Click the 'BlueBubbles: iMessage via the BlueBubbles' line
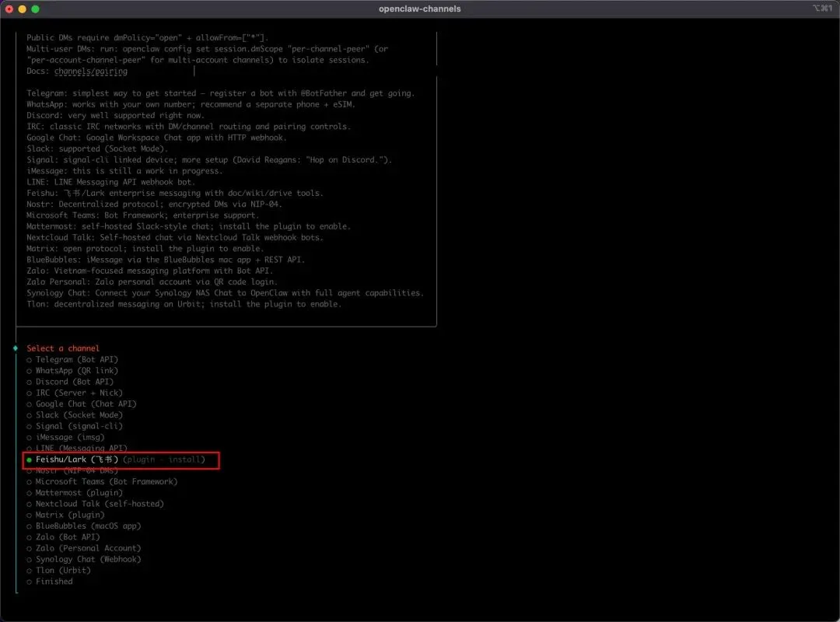 tap(166, 260)
